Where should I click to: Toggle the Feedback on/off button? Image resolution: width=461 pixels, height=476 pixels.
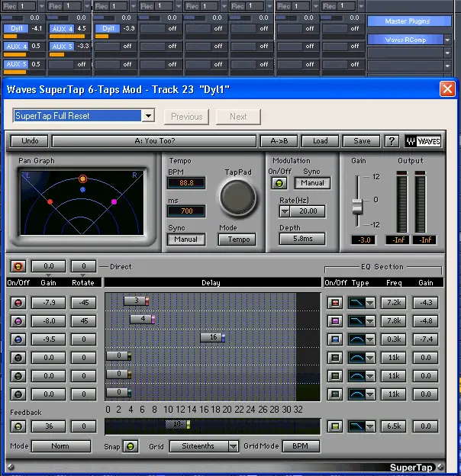(x=18, y=426)
